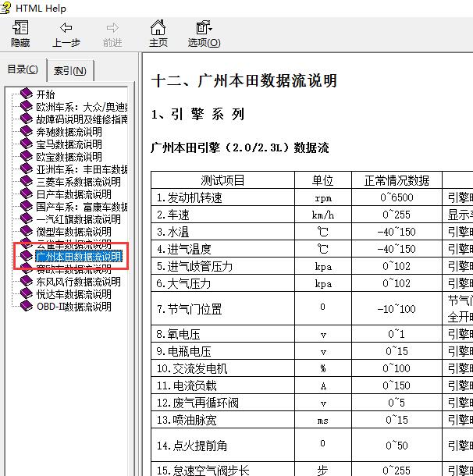
Task: Switch to the 目录(C) contents tab
Action: (23, 69)
